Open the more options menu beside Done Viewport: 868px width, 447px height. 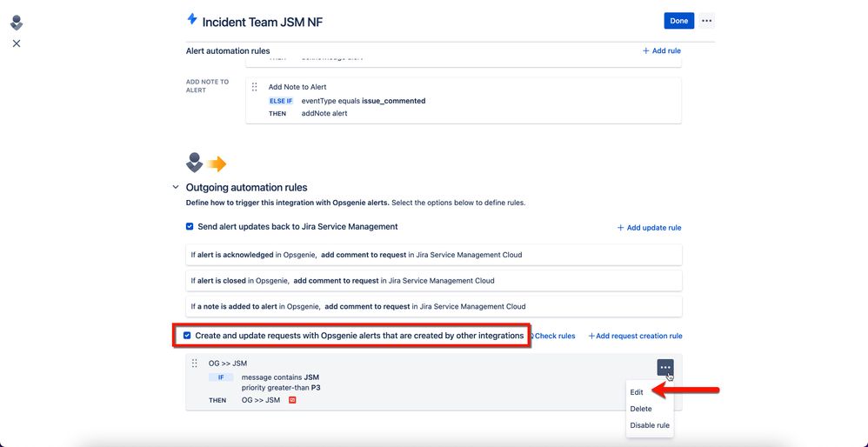click(706, 21)
